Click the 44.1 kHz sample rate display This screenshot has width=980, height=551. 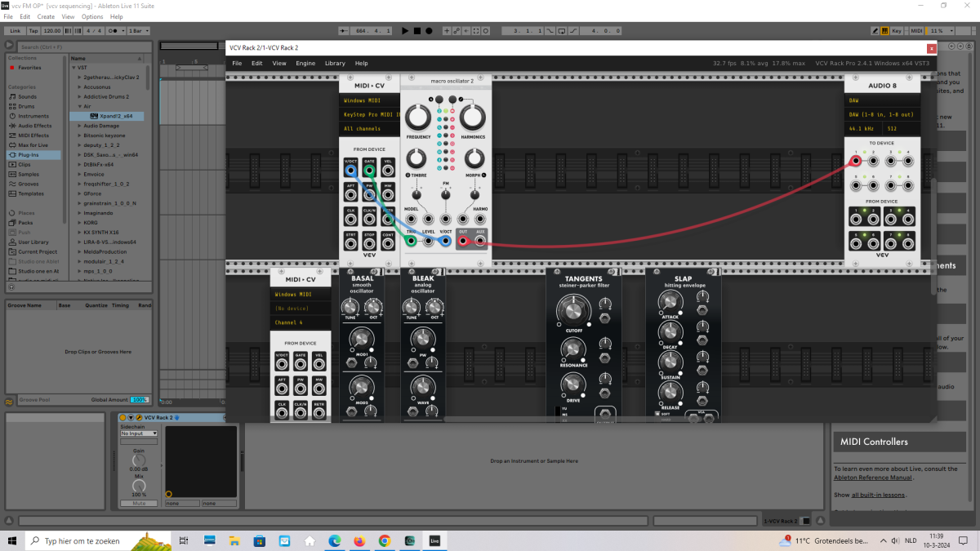[x=863, y=129]
